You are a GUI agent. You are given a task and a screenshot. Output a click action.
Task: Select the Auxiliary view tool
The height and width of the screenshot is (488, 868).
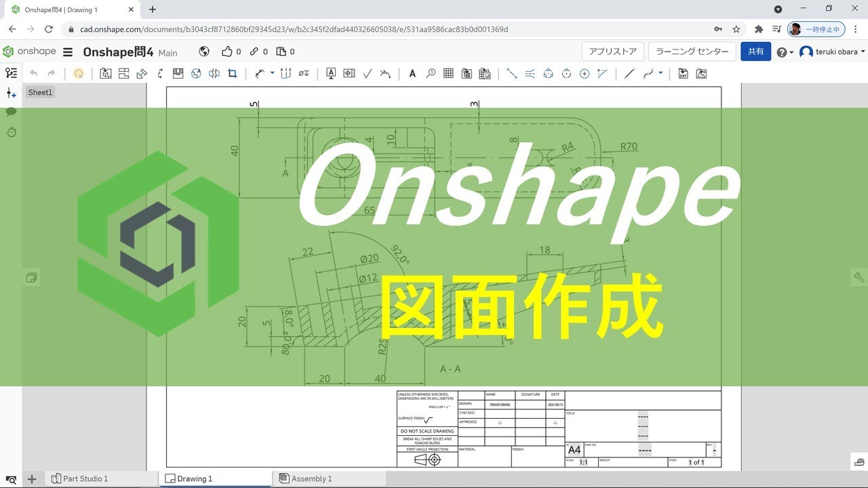coord(142,73)
